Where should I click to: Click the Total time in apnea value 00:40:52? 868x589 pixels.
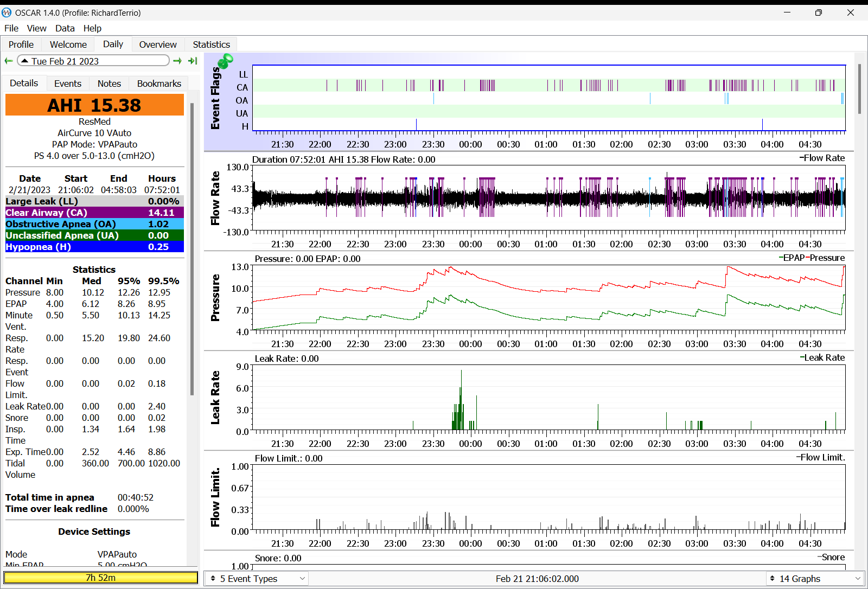136,497
